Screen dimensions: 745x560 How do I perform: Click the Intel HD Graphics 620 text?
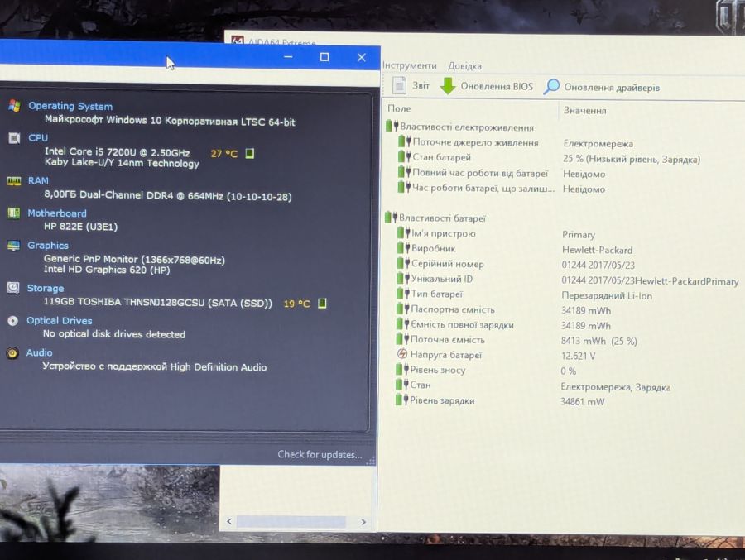click(107, 270)
